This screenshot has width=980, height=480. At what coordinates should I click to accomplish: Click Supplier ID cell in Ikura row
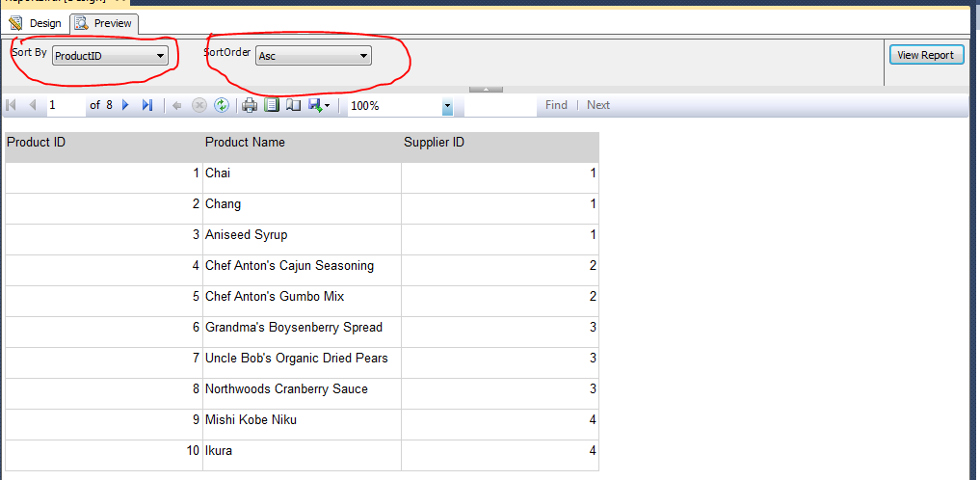coord(500,456)
